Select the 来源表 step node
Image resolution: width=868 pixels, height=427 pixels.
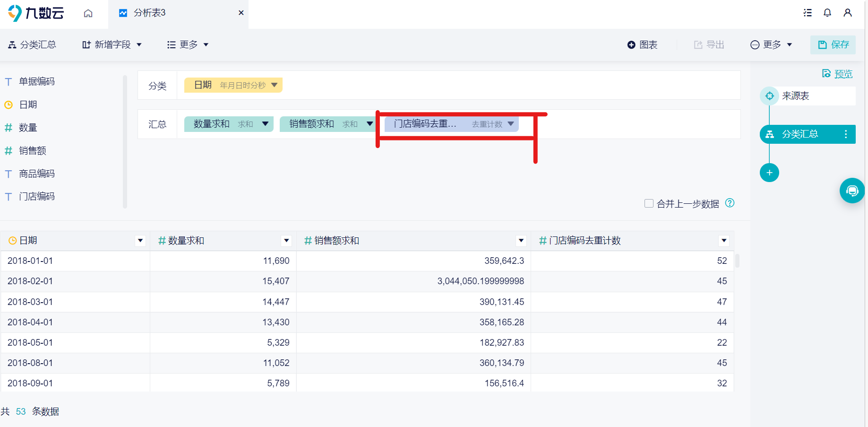tap(808, 96)
